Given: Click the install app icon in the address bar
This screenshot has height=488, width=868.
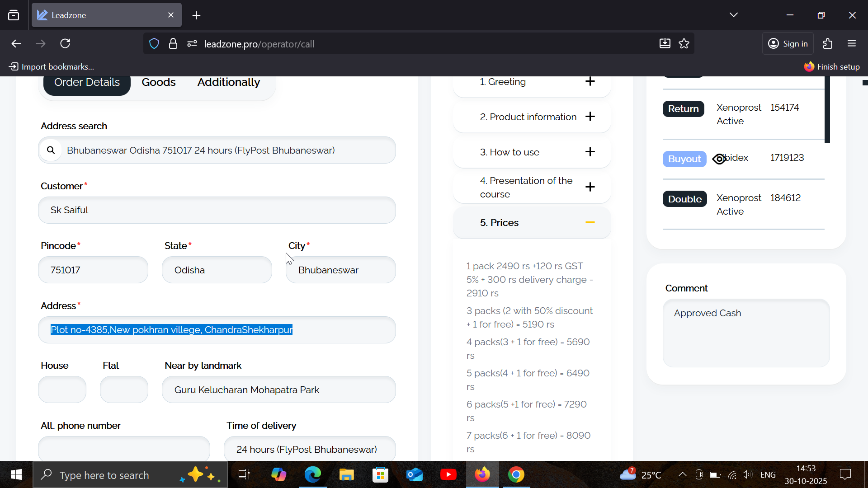Looking at the screenshot, I should (665, 44).
